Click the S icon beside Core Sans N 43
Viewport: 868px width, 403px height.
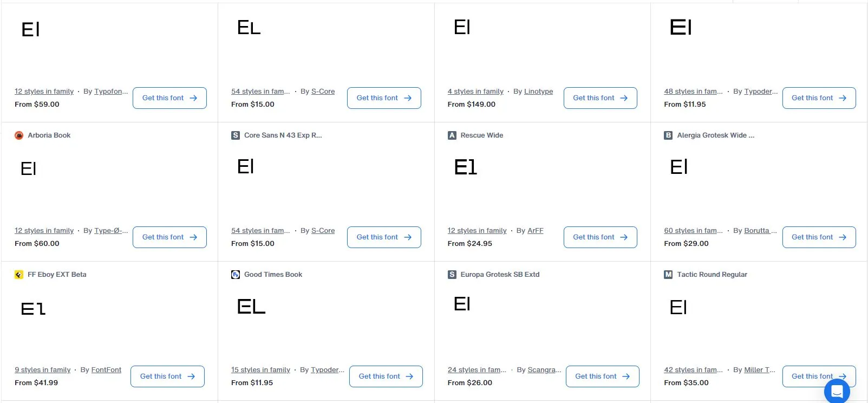tap(236, 135)
